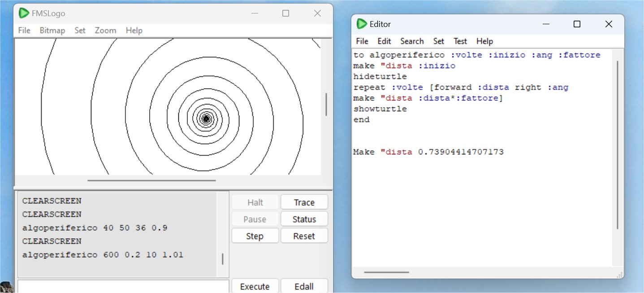
Task: Open the Set menu in Editor window
Action: coord(439,41)
